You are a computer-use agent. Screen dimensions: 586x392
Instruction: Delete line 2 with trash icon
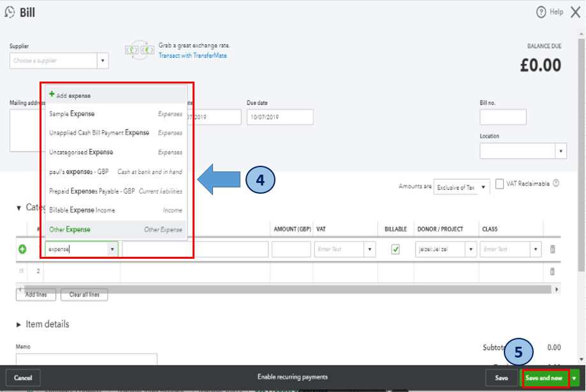point(552,272)
